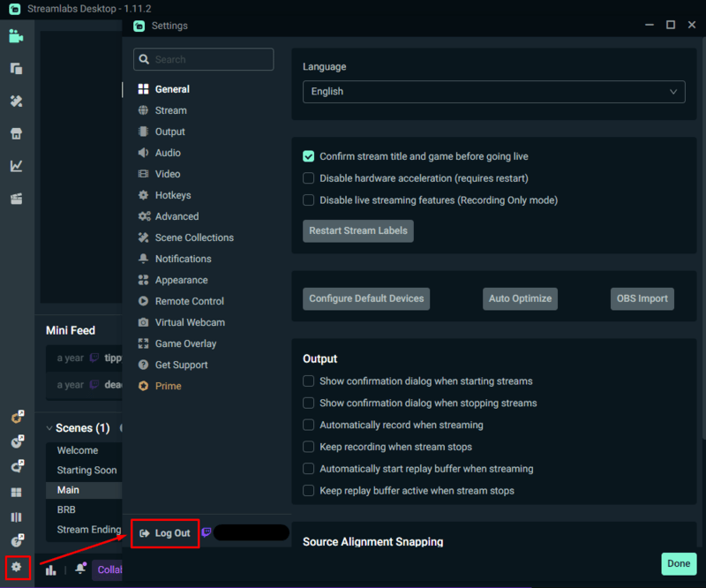Click the ruler and pencil sidebar icon
The width and height of the screenshot is (706, 588).
16,101
